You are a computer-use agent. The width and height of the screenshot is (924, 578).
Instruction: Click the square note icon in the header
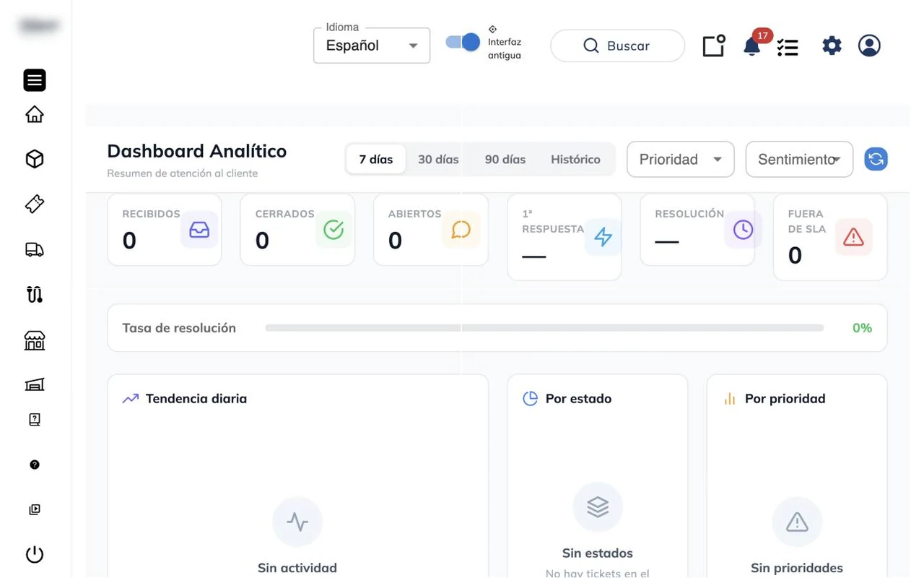(714, 46)
